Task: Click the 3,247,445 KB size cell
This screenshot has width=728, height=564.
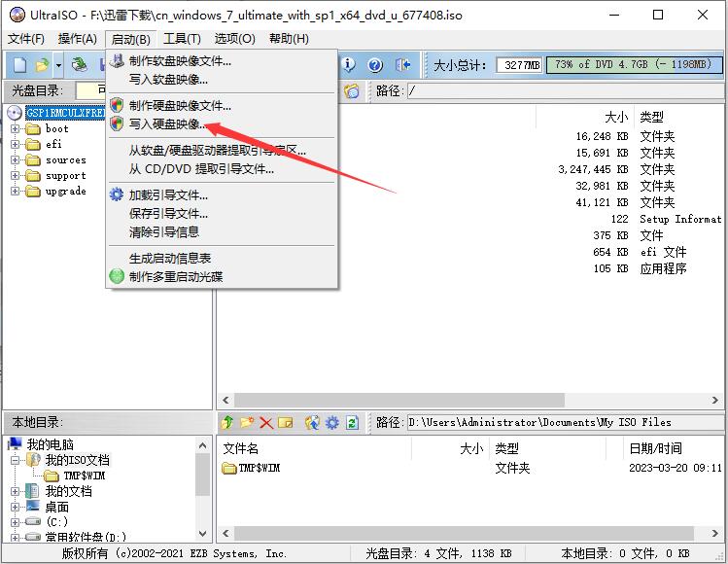Action: tap(593, 169)
